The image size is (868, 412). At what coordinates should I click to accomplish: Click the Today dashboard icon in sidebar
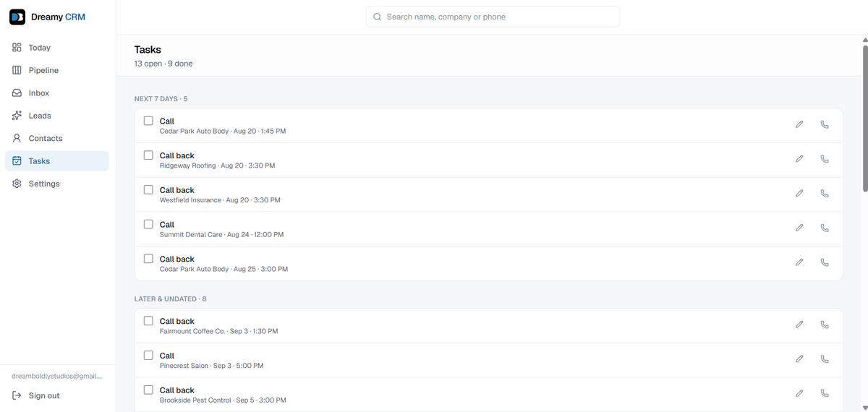click(x=17, y=48)
